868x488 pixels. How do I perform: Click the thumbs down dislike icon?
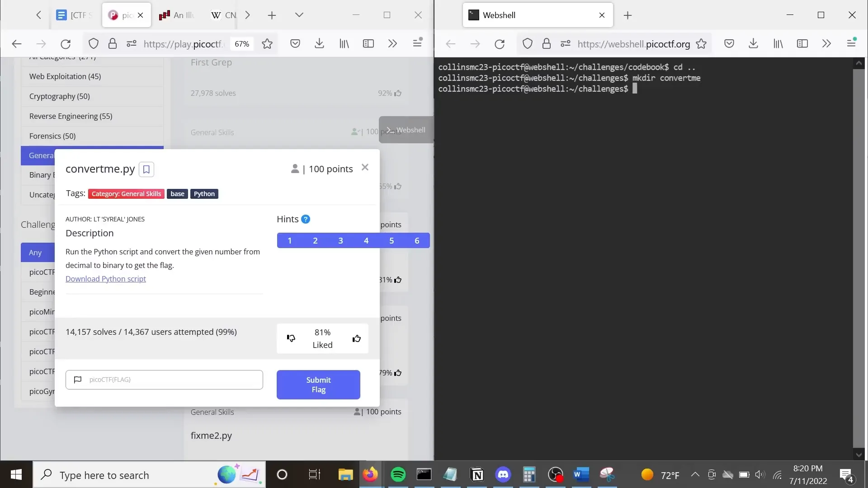(291, 338)
